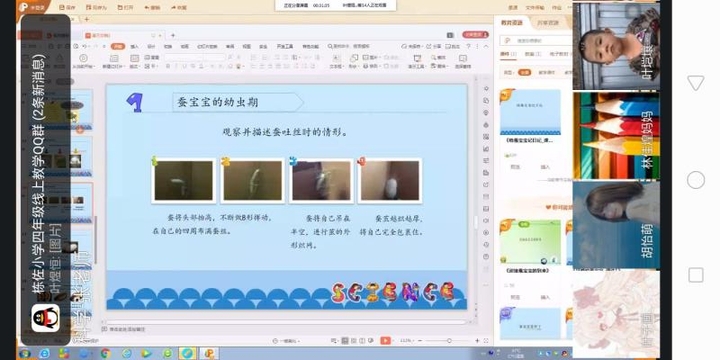
Task: Click the Android back triangle button
Action: pyautogui.click(x=696, y=83)
